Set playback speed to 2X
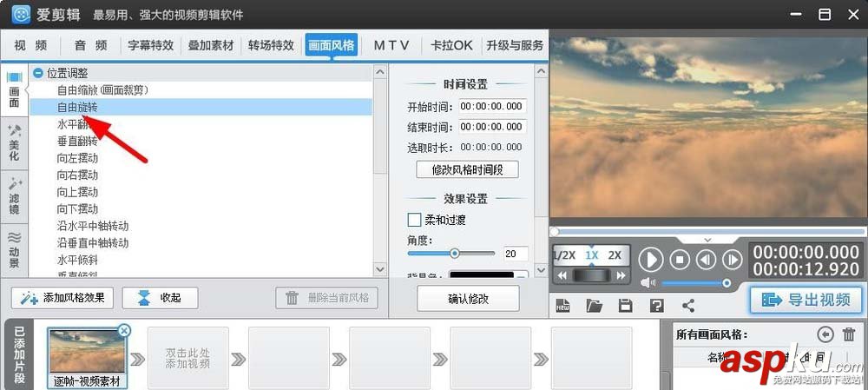The height and width of the screenshot is (390, 868). point(615,255)
